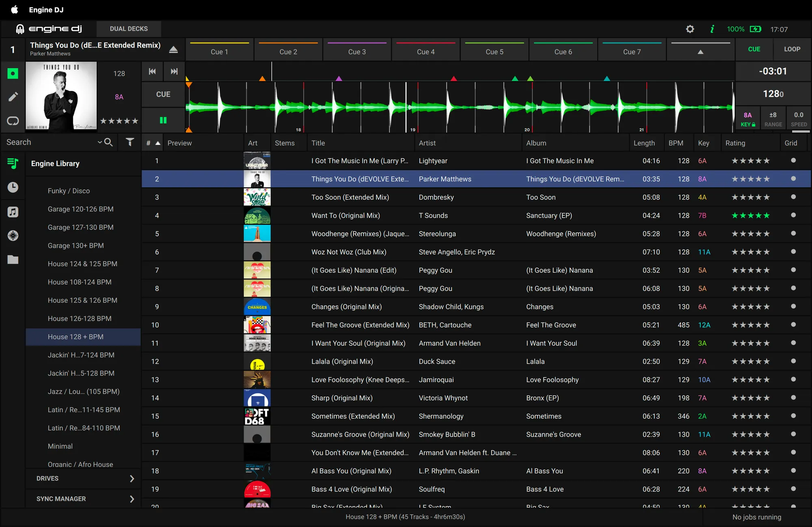Select the pencil edit icon
This screenshot has height=527, width=812.
(x=13, y=97)
